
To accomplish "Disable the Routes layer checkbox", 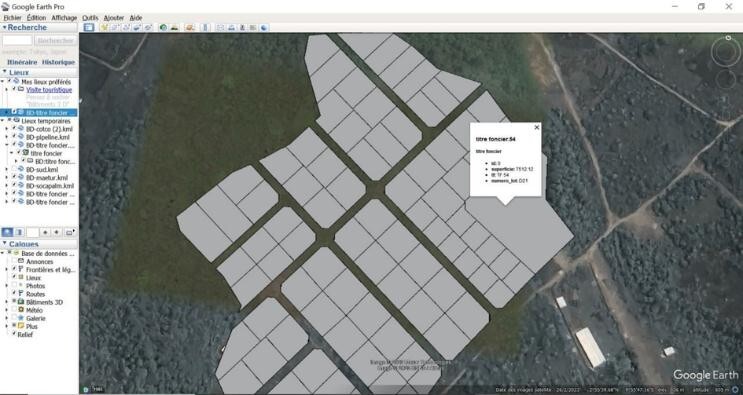I will pyautogui.click(x=14, y=293).
